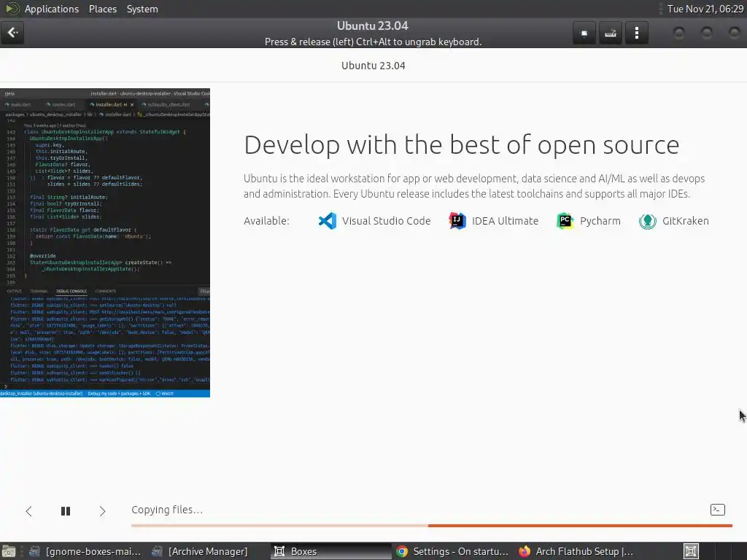Click the Pycharm logo

(565, 221)
